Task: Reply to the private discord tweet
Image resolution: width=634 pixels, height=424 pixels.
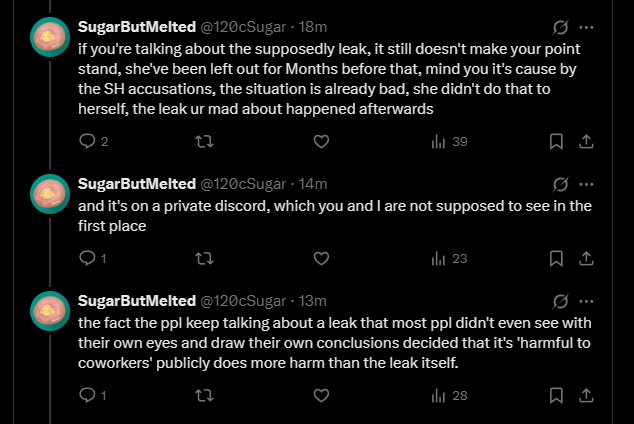Action: point(93,258)
